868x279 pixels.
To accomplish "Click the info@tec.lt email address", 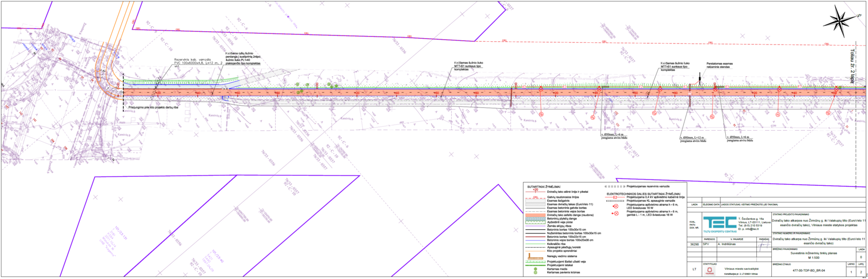I will click(x=751, y=229).
